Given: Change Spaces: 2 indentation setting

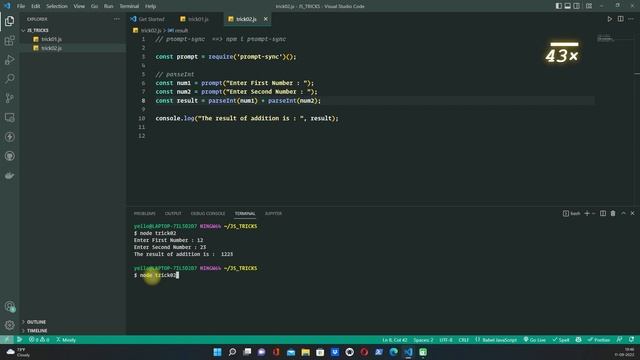Looking at the screenshot, I should pos(423,340).
